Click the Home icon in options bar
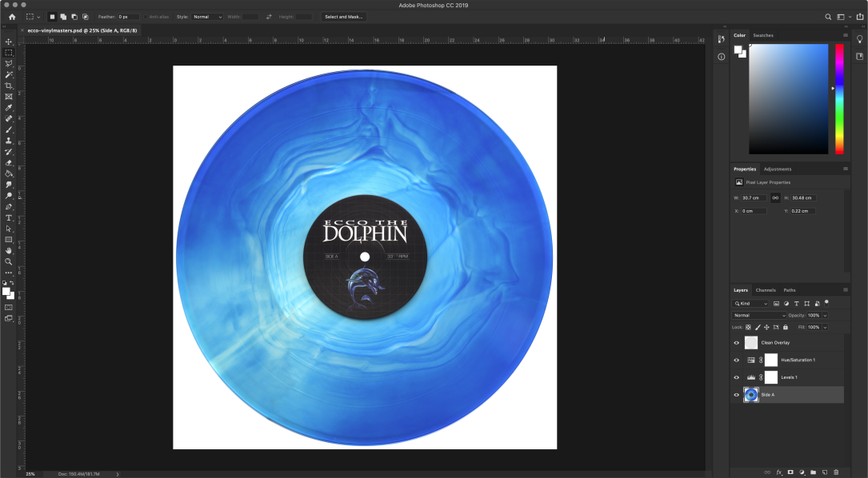 click(11, 16)
